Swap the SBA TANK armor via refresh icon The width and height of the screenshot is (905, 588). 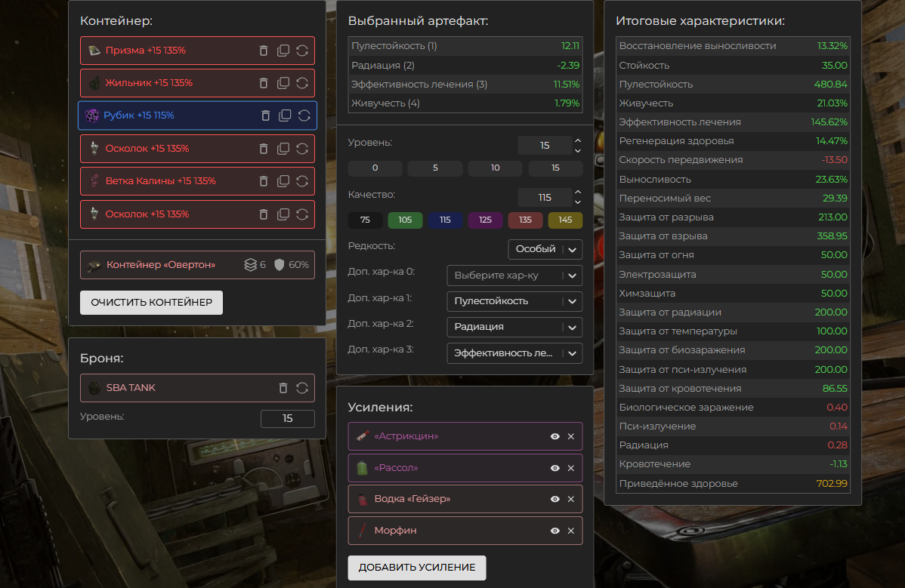click(x=302, y=388)
